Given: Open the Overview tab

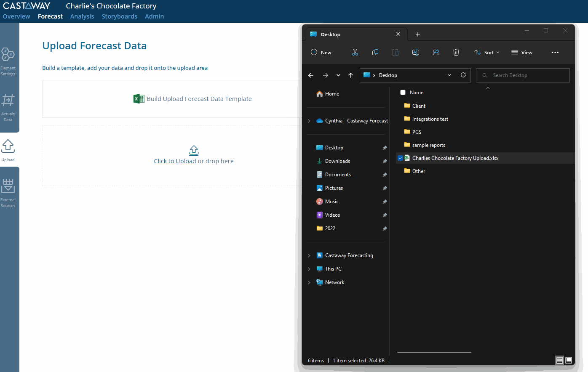Looking at the screenshot, I should [16, 16].
